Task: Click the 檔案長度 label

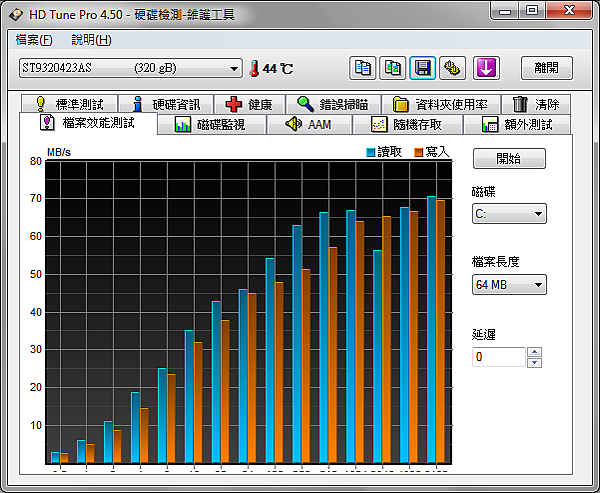Action: tap(495, 262)
